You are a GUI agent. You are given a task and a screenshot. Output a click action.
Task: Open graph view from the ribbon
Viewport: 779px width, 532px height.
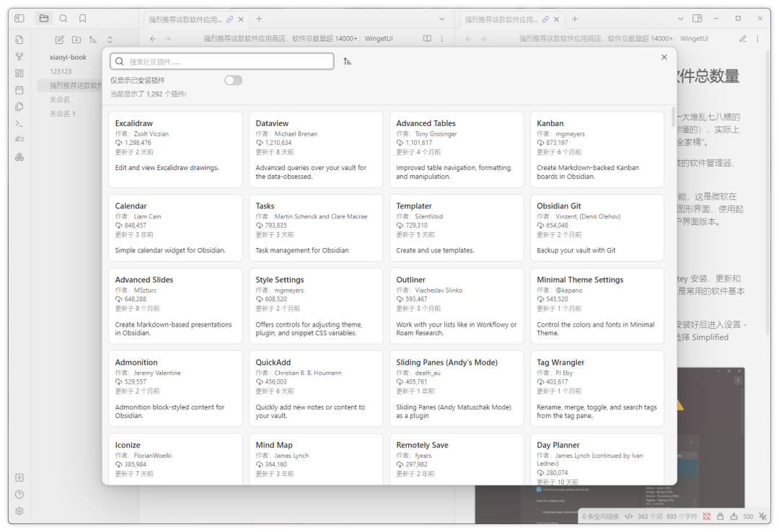[x=19, y=56]
